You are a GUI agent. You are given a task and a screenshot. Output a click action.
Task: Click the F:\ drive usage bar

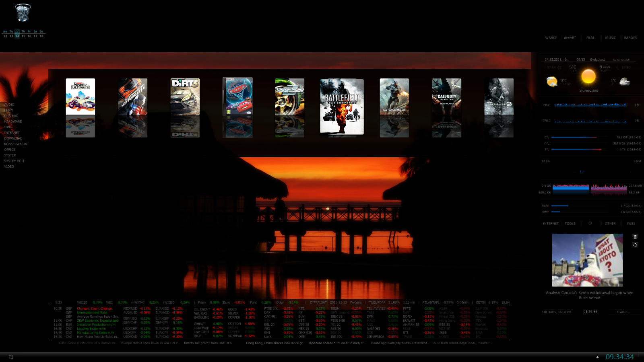point(580,149)
